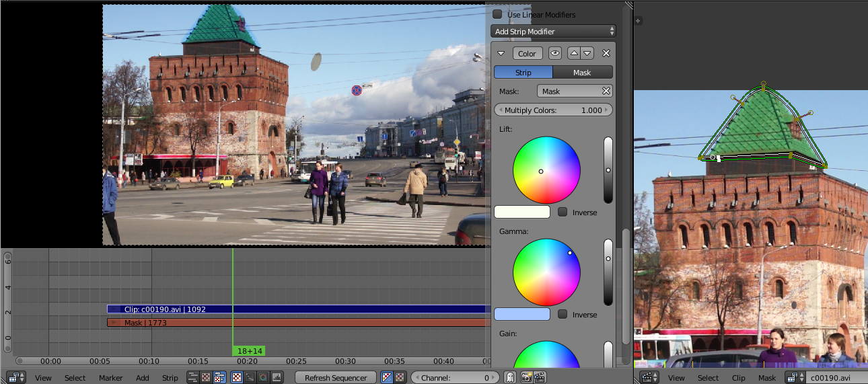Open clip editor Mask menu
The height and width of the screenshot is (384, 868).
coord(767,377)
